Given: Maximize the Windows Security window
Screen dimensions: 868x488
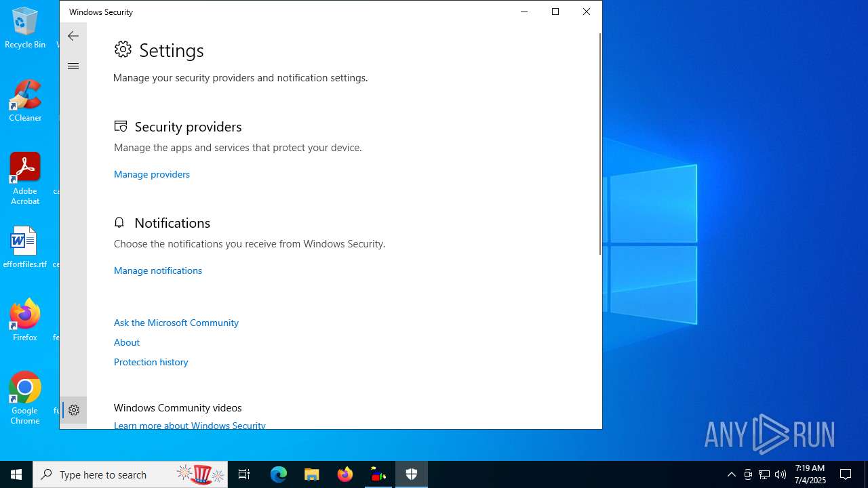Looking at the screenshot, I should [555, 12].
